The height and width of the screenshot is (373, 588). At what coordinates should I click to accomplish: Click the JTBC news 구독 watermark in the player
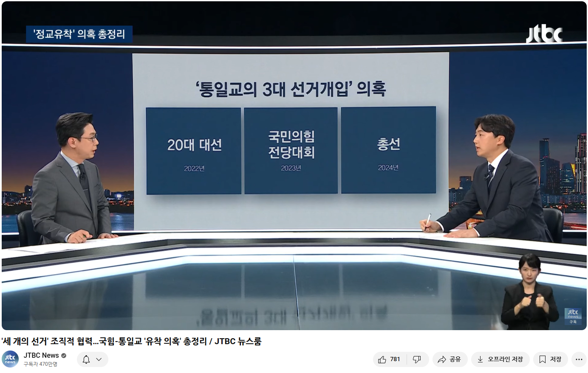coord(573,317)
